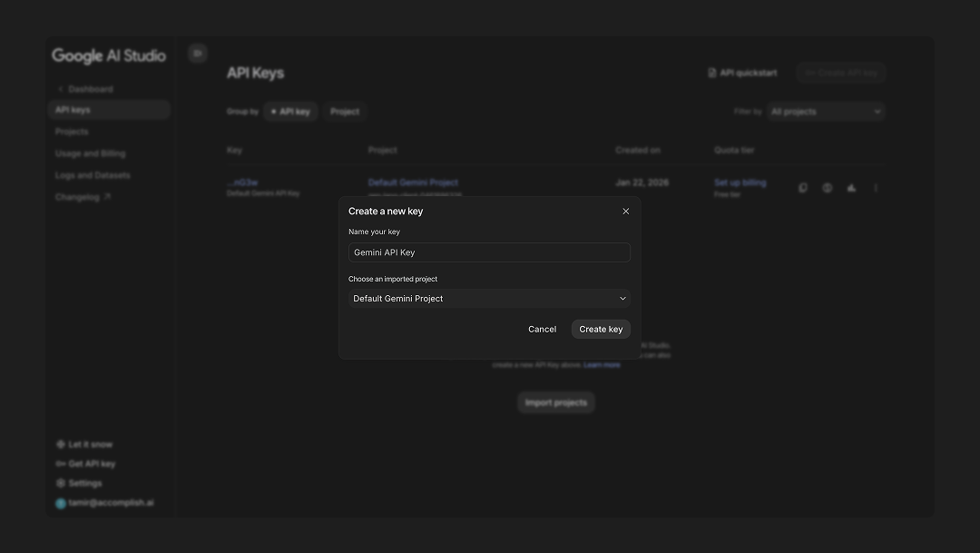This screenshot has width=980, height=553.
Task: Toggle the sidebar collapse icon
Action: click(198, 54)
